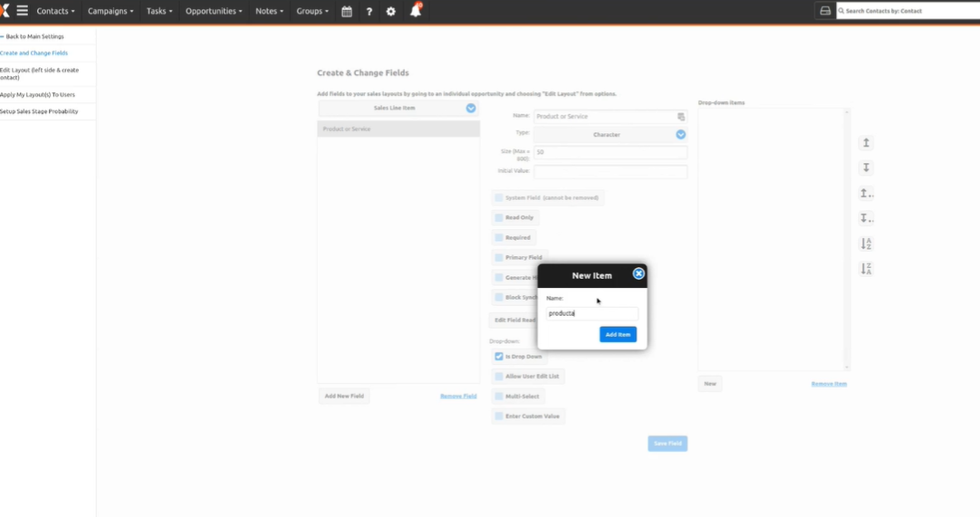980x517 pixels.
Task: Uncheck the Is Drop Down checkbox
Action: coord(499,357)
